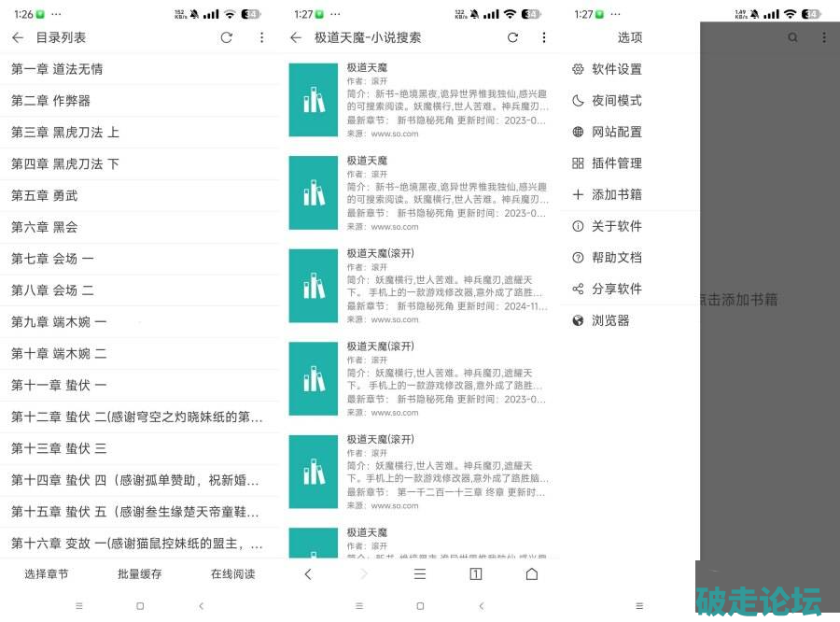This screenshot has height=622, width=840.
Task: Go back using bottom browser left chevron
Action: tap(308, 573)
